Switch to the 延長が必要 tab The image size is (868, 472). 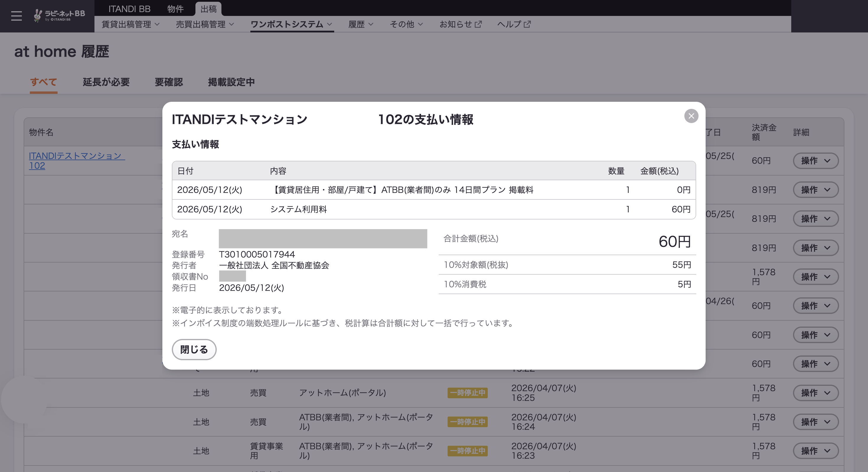tap(106, 82)
